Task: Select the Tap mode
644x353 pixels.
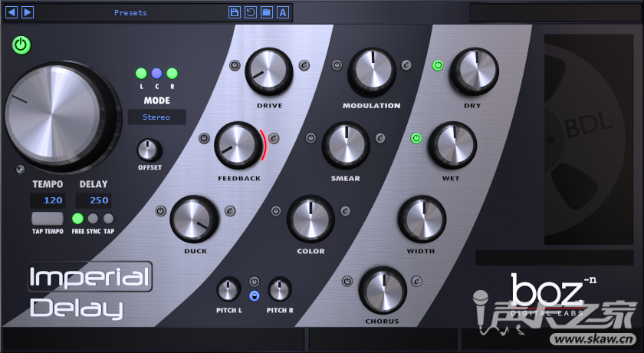Action: pyautogui.click(x=108, y=218)
